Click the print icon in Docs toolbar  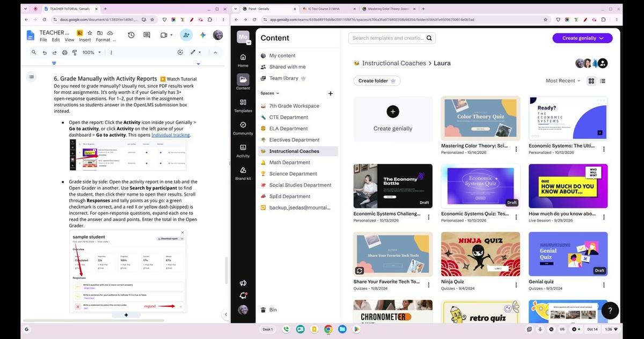65,53
